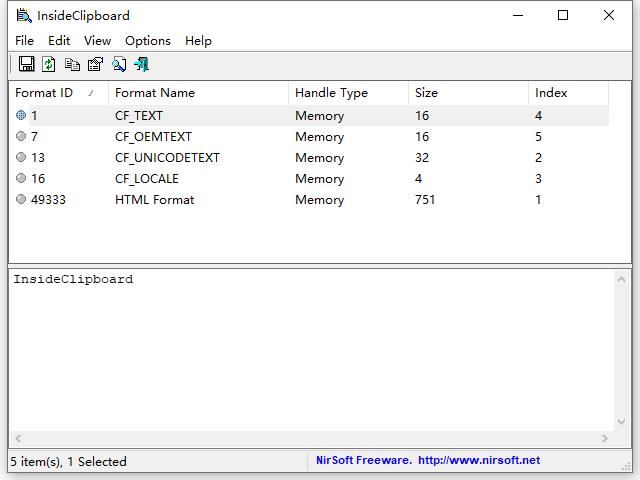Click the horizontal scrollbar right arrow
640x480 pixels.
[605, 439]
